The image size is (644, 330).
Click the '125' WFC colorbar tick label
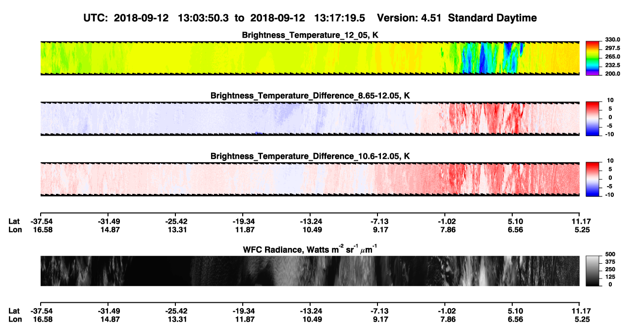(609, 277)
